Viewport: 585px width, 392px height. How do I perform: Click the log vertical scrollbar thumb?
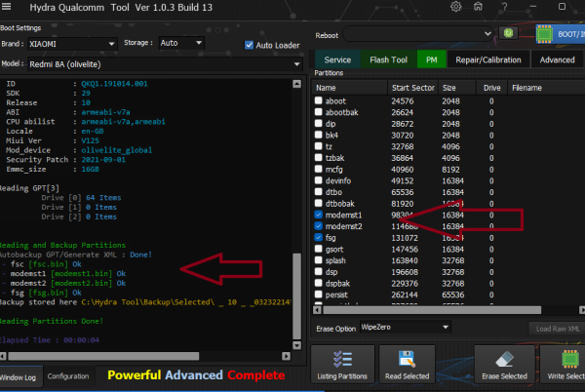(297, 296)
